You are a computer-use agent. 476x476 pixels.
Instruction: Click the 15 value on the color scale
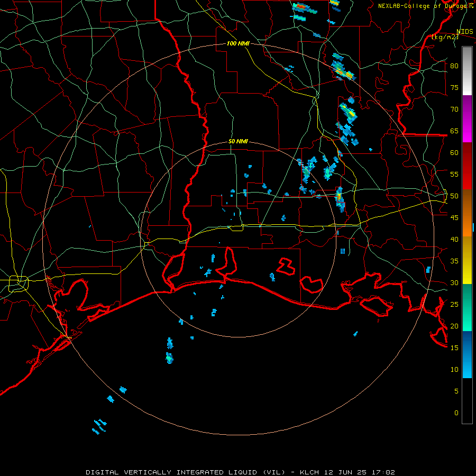(454, 348)
